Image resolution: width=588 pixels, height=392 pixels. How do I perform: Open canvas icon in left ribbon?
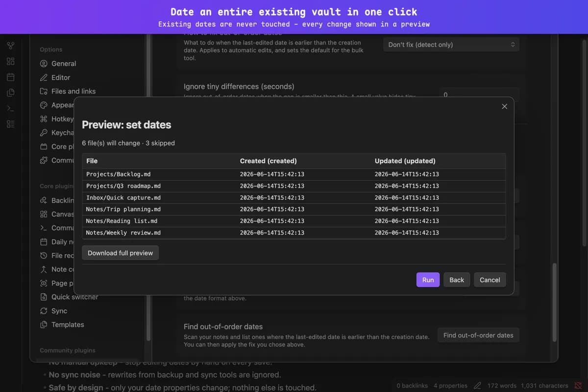[x=11, y=61]
